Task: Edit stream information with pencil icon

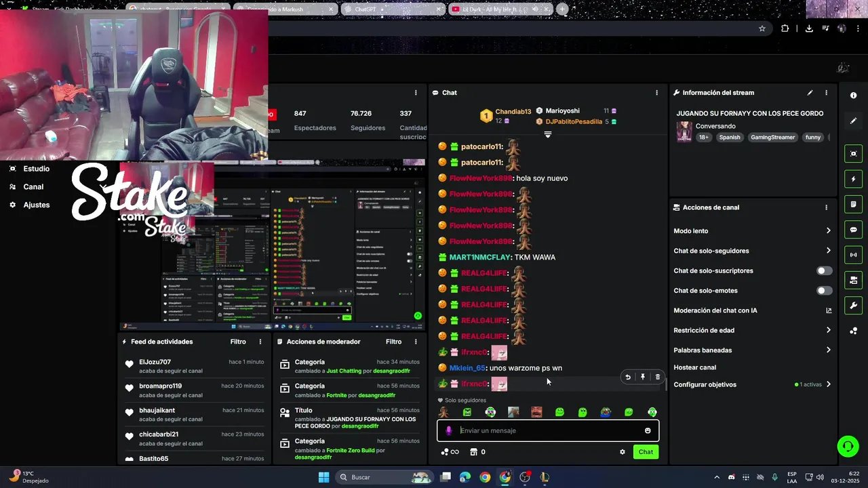Action: (810, 93)
